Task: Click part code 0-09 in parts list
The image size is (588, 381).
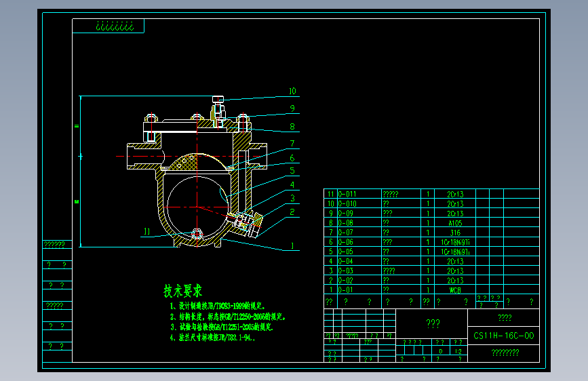Action: [x=346, y=214]
